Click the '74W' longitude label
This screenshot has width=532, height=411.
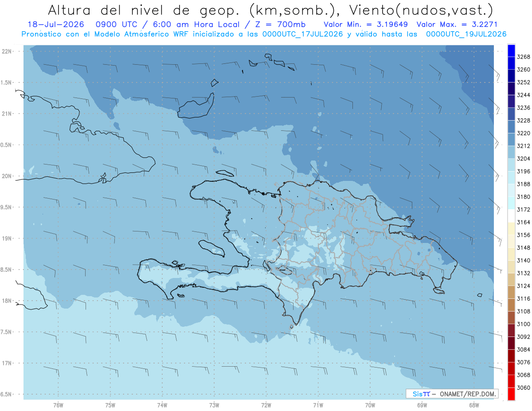[x=162, y=405]
